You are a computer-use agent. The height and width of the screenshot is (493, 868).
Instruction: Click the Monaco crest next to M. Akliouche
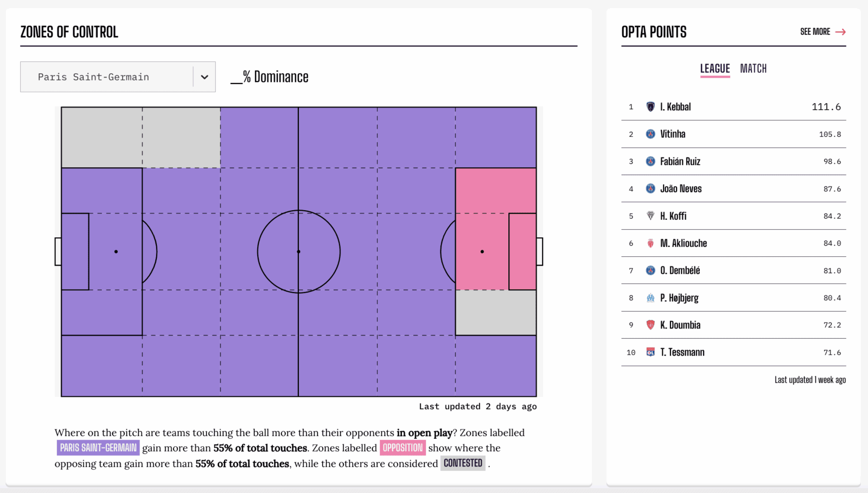pos(650,243)
